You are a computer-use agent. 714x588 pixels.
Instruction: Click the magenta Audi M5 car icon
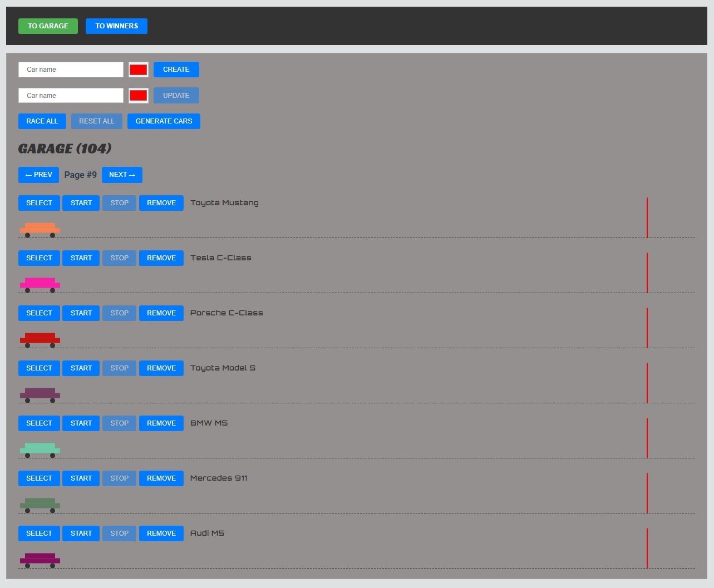pos(40,560)
